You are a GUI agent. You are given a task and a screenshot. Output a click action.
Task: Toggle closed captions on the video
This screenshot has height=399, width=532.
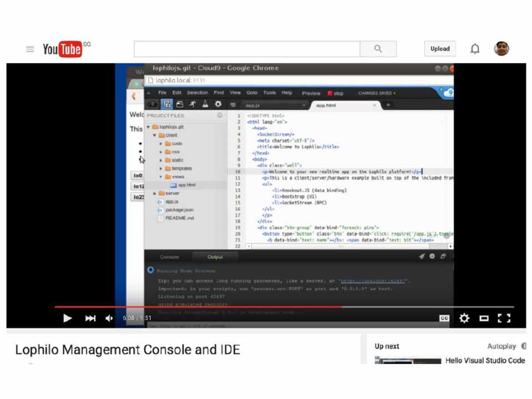444,318
